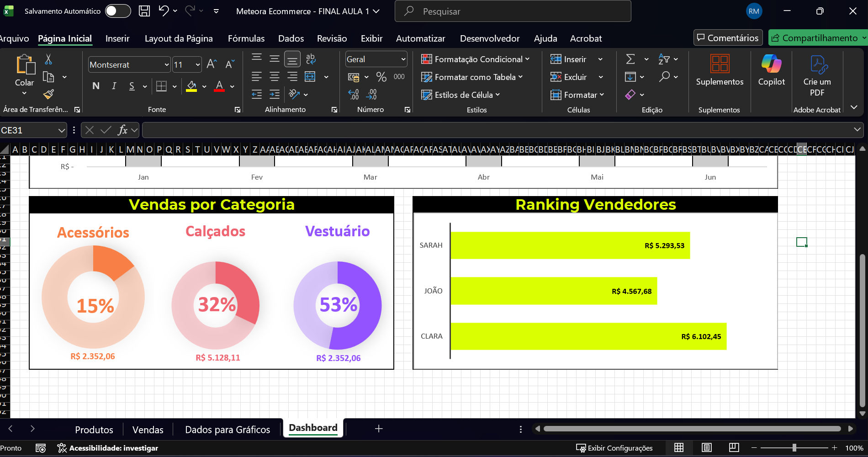
Task: Click the AutoSum sigma icon
Action: [x=630, y=59]
